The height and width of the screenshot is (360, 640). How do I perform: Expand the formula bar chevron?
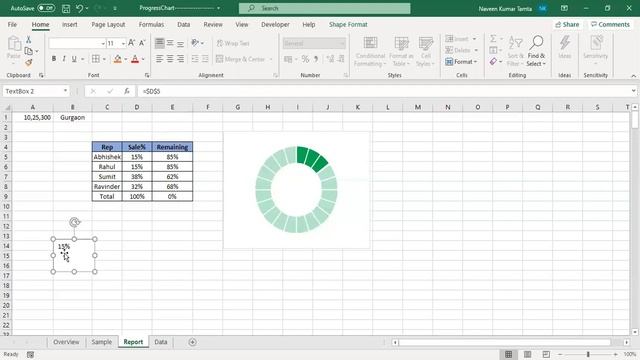pyautogui.click(x=633, y=91)
